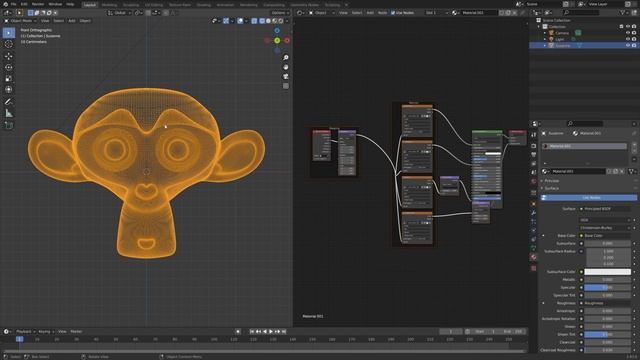Screen dimensions: 640x360
Task: Click the green Y axis on navigation gizmo
Action: pos(277,40)
